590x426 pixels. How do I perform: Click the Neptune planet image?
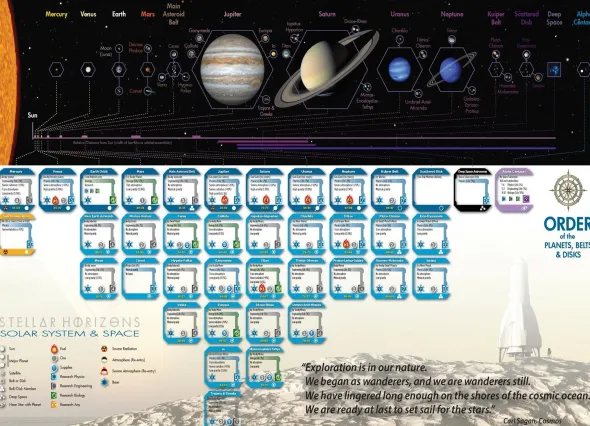pos(452,70)
